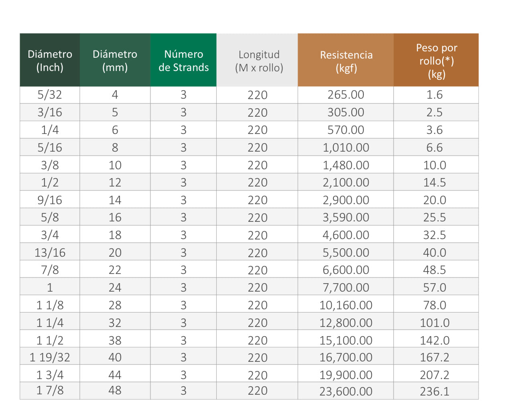The image size is (509, 420).
Task: Click the 38 mm diameter cell
Action: point(115,341)
